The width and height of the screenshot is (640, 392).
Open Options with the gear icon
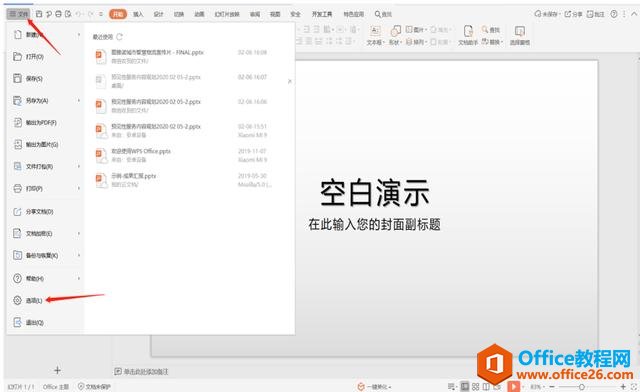(x=17, y=300)
